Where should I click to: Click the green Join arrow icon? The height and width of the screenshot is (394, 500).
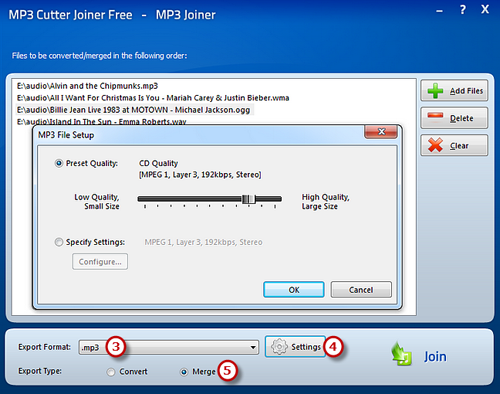coord(402,354)
